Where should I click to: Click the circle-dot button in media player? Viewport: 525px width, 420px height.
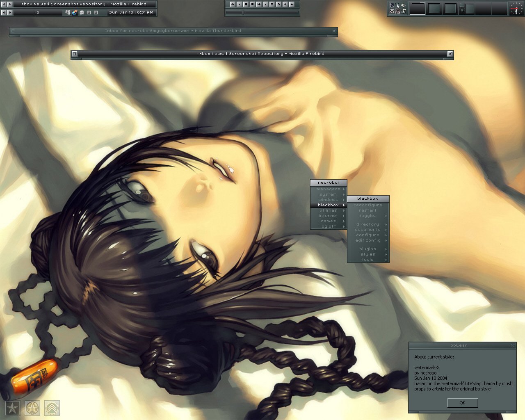pyautogui.click(x=278, y=4)
